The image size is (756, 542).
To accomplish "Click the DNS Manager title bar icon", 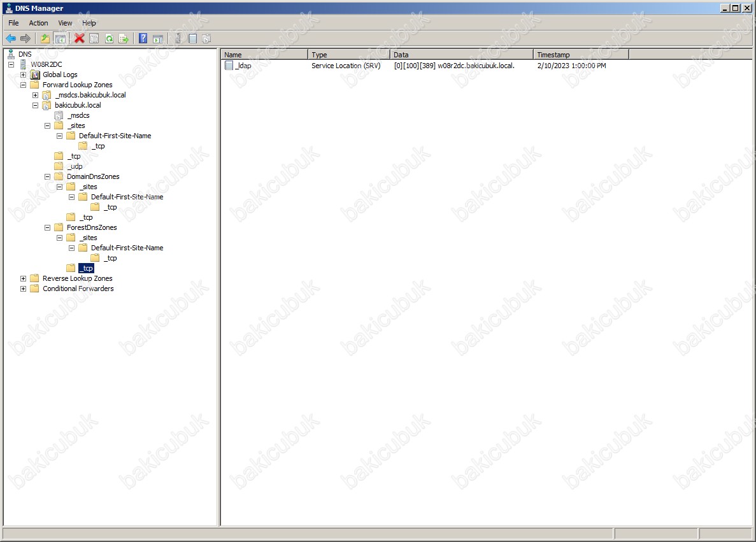I will pos(9,8).
